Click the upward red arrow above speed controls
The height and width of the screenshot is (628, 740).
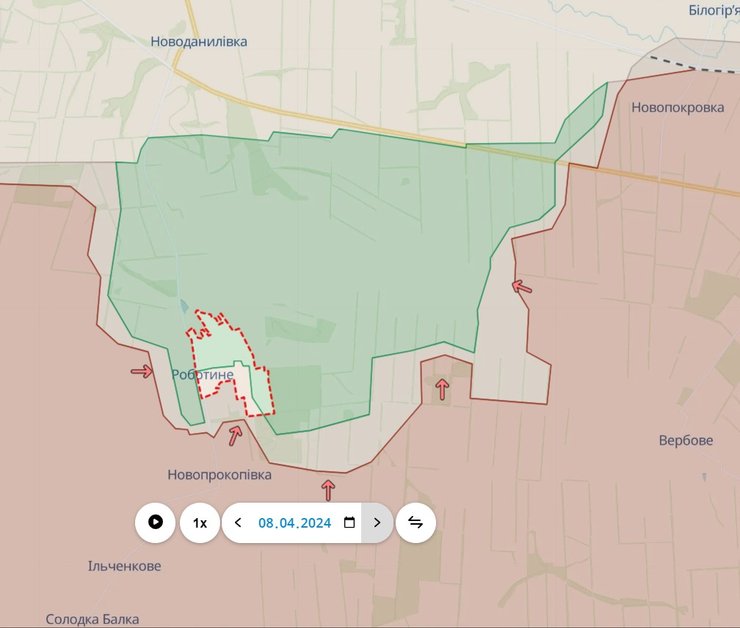[328, 489]
